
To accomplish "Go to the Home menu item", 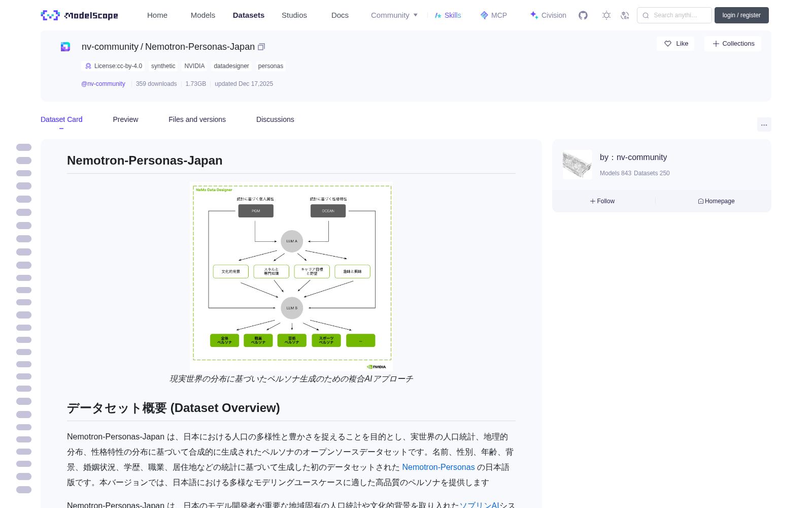I will point(157,15).
